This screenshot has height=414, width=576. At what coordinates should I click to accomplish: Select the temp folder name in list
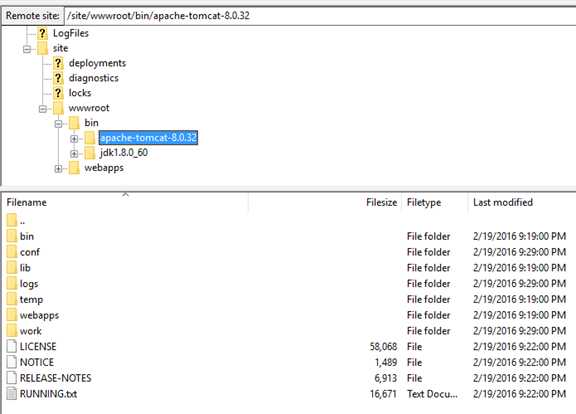[31, 300]
